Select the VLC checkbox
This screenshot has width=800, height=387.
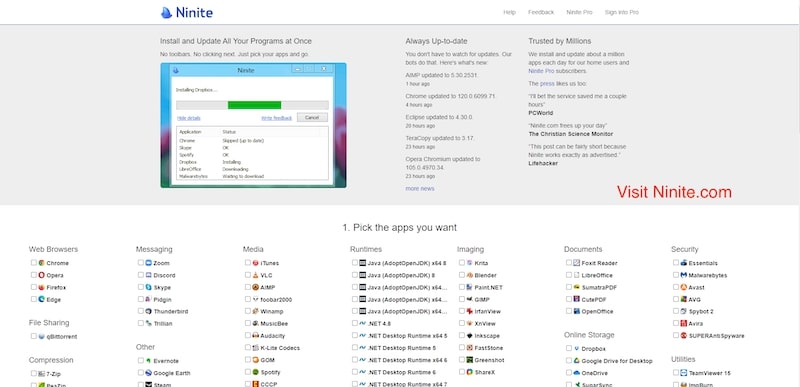click(x=248, y=275)
